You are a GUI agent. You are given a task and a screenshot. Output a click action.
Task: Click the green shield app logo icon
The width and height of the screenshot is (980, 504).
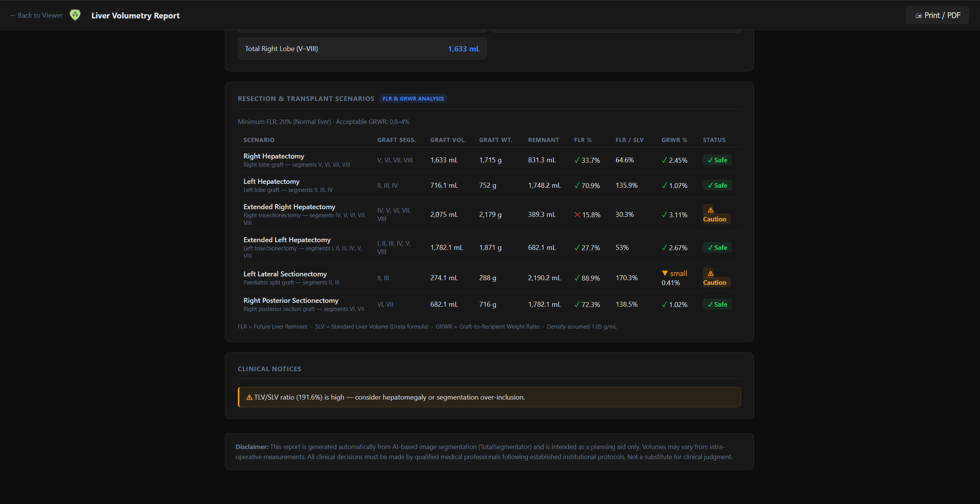click(x=75, y=15)
